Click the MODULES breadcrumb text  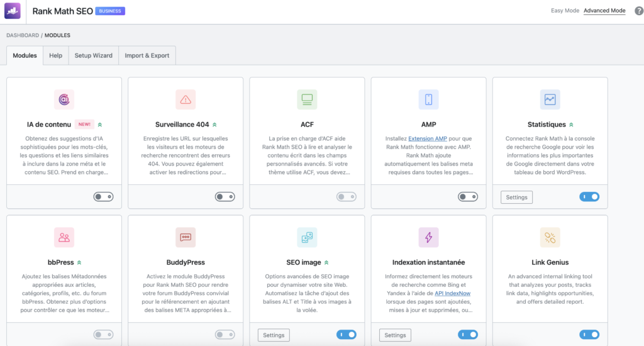click(57, 35)
